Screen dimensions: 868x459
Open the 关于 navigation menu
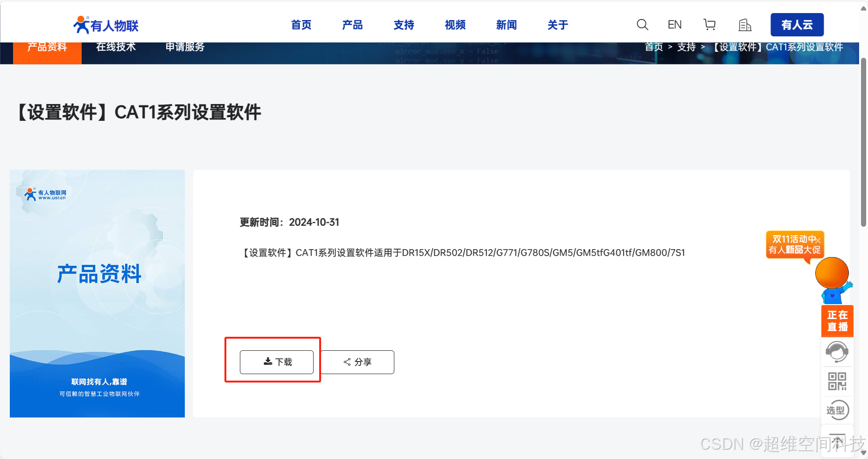click(x=558, y=25)
